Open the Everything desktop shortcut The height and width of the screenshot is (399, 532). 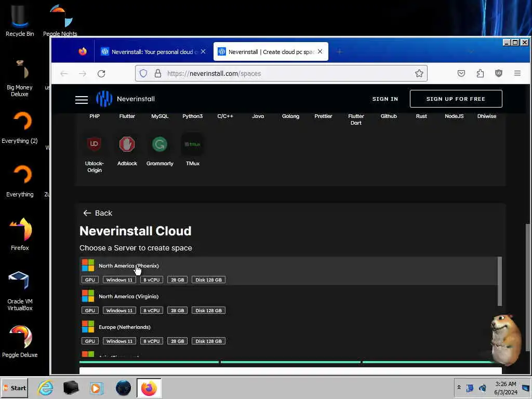(x=20, y=181)
